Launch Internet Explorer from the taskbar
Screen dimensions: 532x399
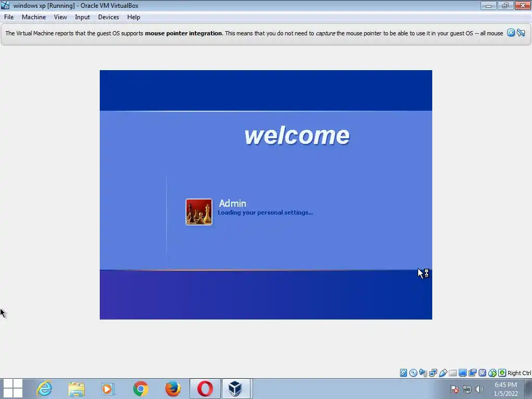coord(44,389)
